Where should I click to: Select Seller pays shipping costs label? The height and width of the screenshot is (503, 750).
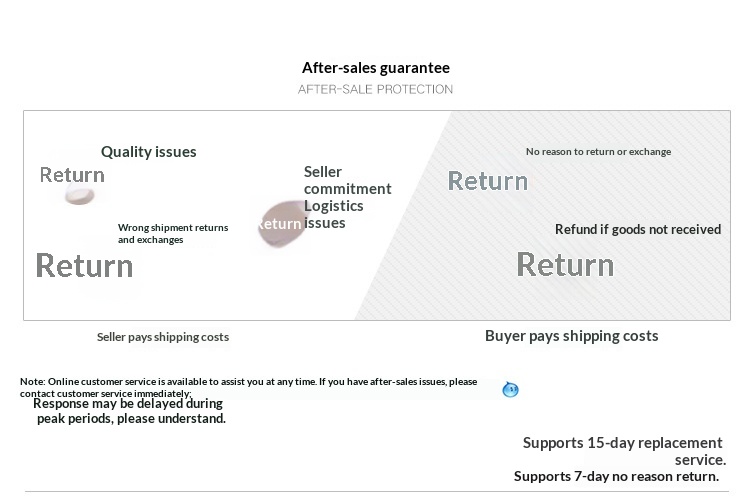[x=162, y=337]
